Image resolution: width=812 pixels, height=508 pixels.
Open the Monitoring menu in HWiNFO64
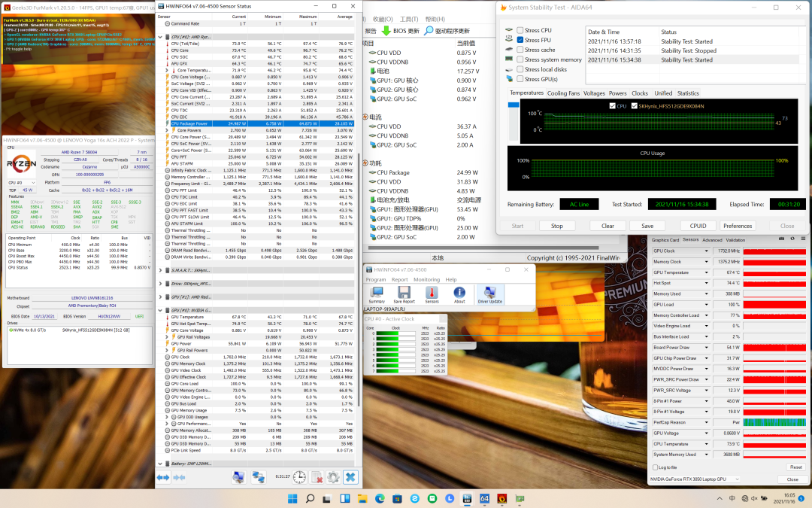click(426, 279)
